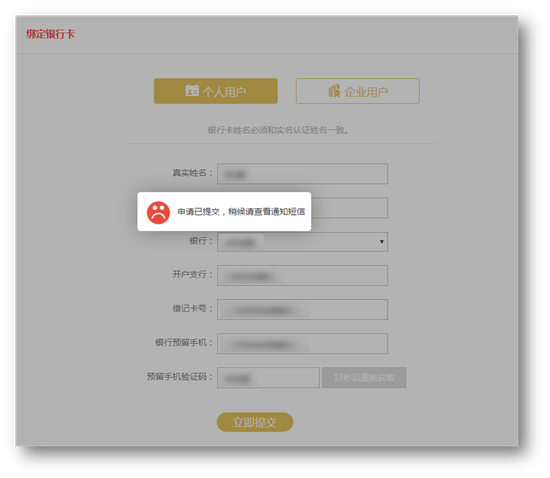Click the personal user ID card icon
Image resolution: width=550 pixels, height=478 pixels.
(x=192, y=90)
